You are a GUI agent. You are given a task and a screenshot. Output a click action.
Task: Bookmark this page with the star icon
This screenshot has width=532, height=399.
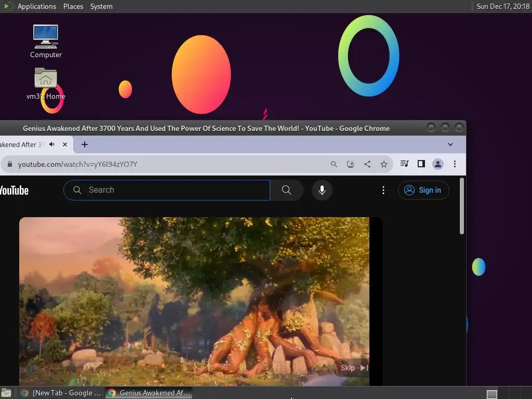[384, 164]
